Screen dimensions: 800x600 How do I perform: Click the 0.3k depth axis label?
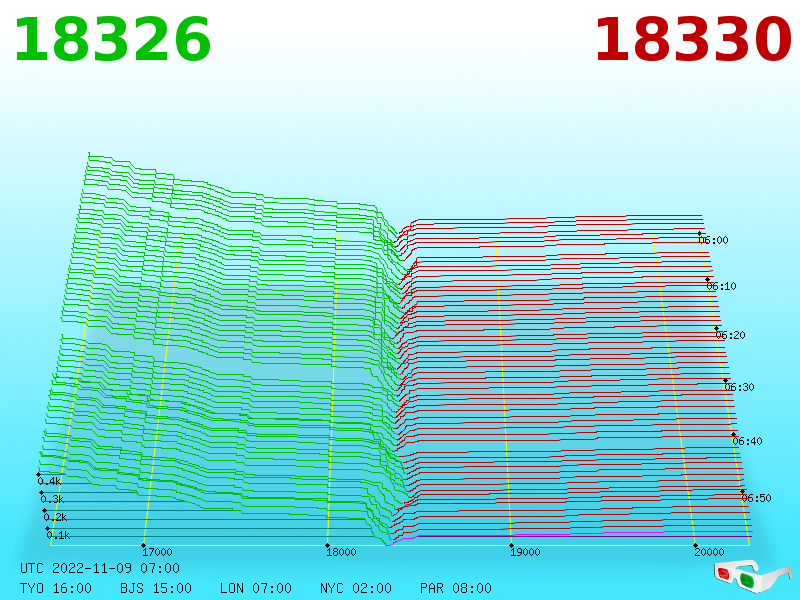pyautogui.click(x=53, y=499)
